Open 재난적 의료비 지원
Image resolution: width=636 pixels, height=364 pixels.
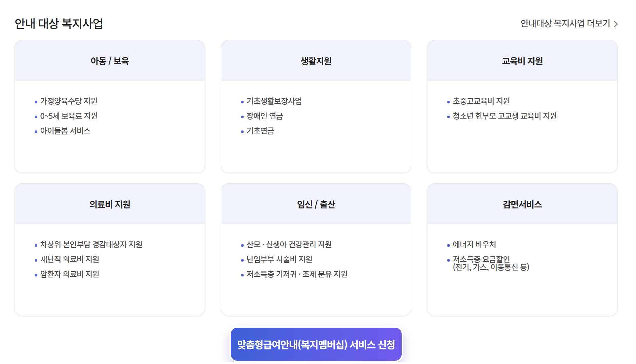click(70, 259)
